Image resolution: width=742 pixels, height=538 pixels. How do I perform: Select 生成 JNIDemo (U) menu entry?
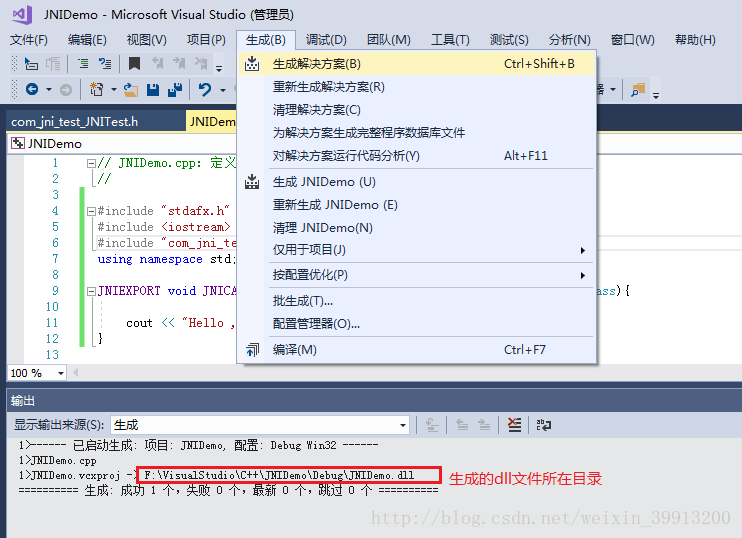tap(416, 182)
